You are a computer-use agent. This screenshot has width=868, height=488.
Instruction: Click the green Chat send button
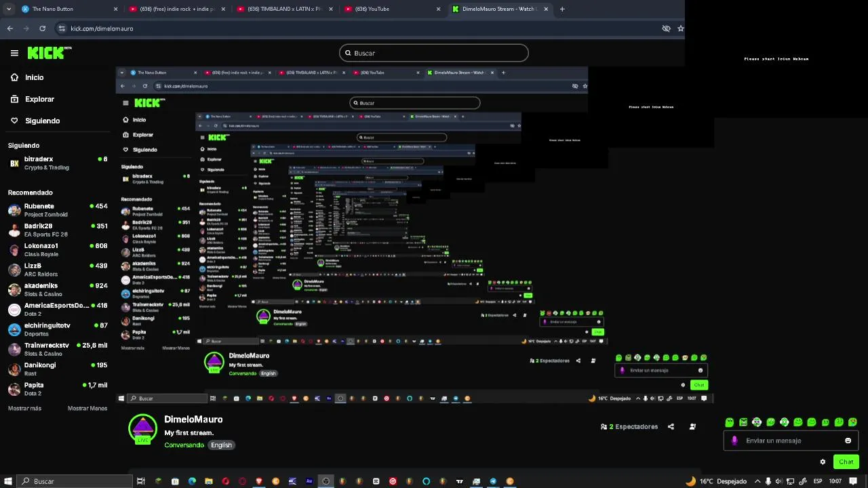coord(846,462)
